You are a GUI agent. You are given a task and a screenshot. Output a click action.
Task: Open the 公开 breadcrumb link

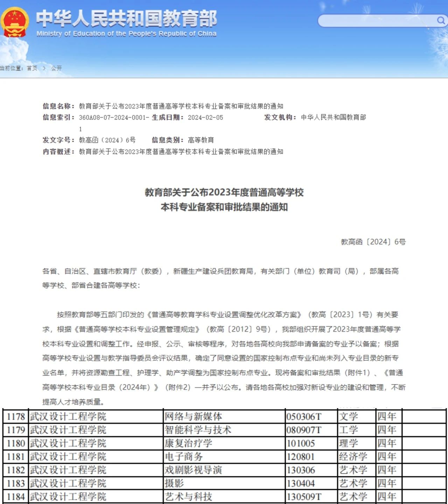[56, 68]
